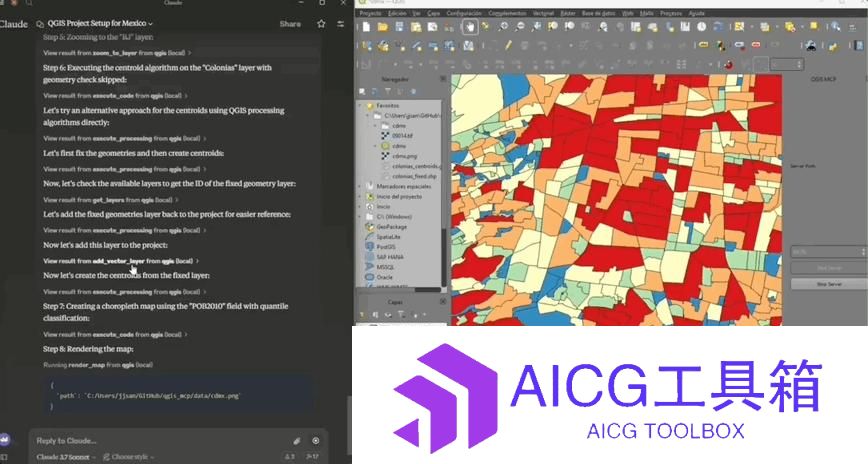
Task: Select MSSQL in the browser tree
Action: point(385,267)
